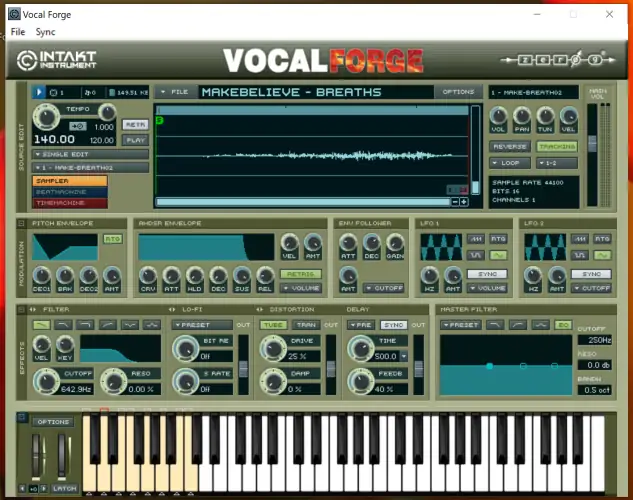
Task: Open the Sync menu
Action: (45, 32)
